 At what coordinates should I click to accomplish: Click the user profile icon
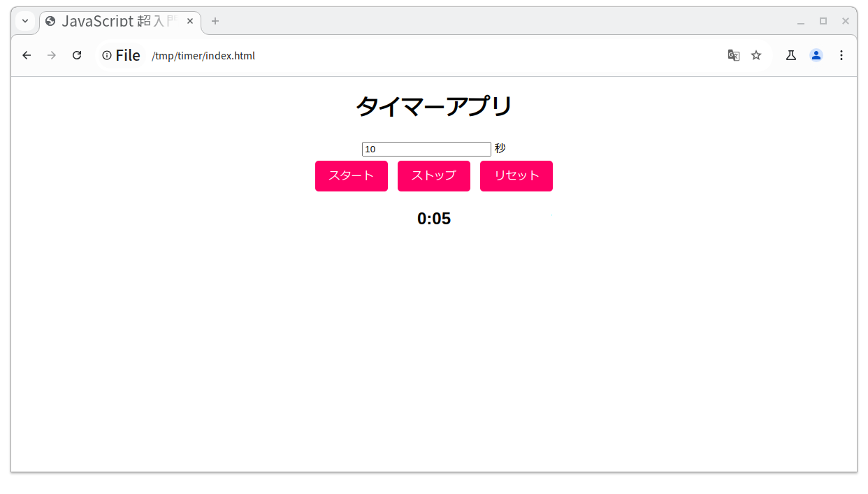(816, 55)
